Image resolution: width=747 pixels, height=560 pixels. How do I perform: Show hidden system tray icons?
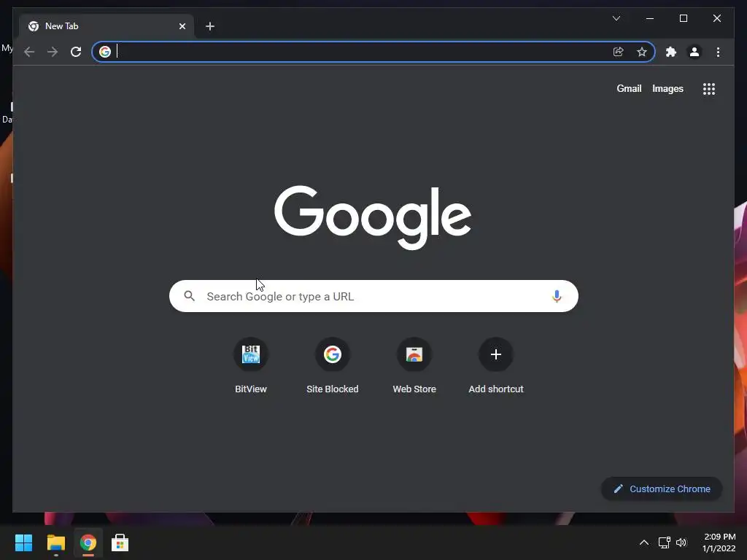coord(643,542)
